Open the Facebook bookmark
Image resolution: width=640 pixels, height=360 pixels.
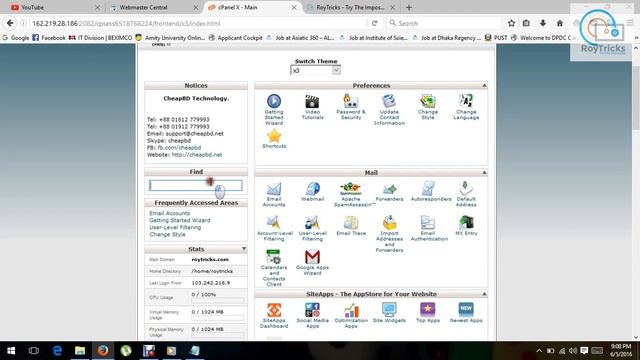point(49,38)
